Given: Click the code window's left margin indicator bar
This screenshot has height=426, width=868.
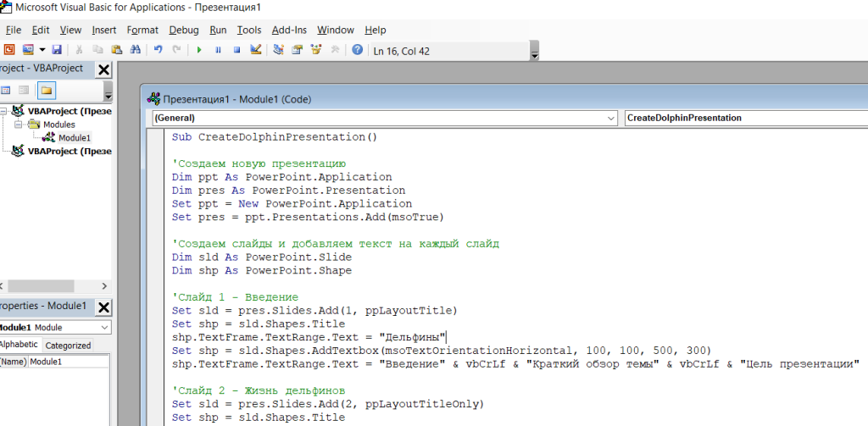Looking at the screenshot, I should tap(156, 277).
